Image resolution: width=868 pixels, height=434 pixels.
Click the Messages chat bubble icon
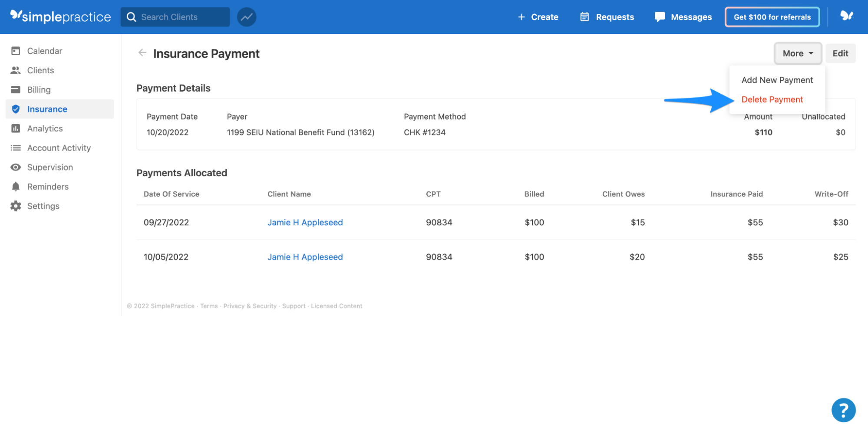point(660,17)
